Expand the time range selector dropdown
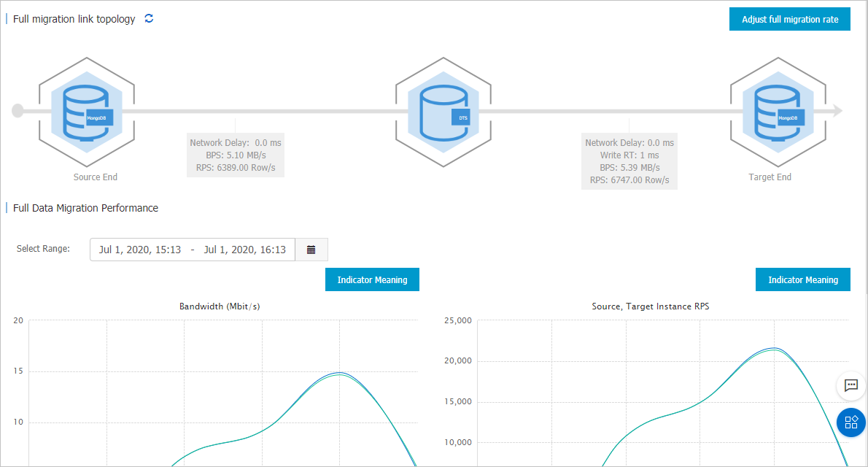This screenshot has width=868, height=467. 311,249
